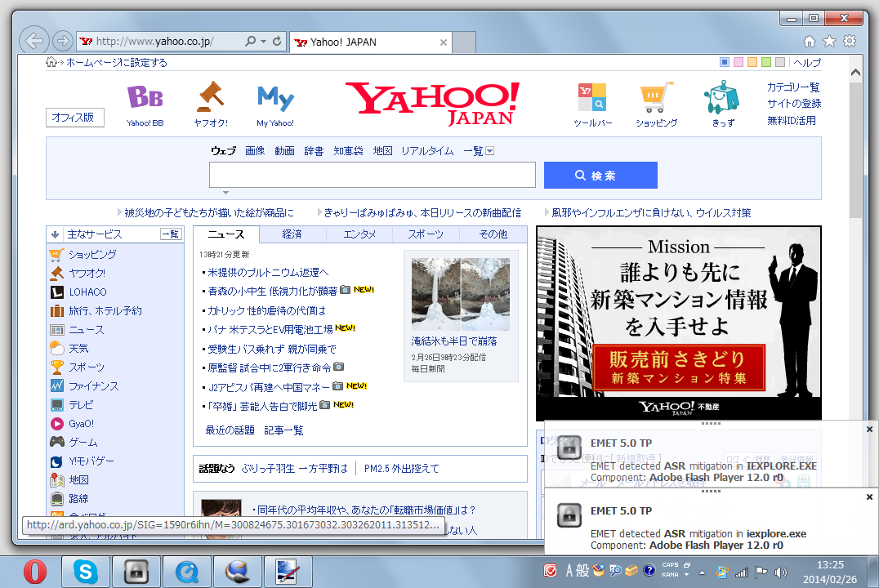Open the 記事一覧 link
The height and width of the screenshot is (588, 879).
(283, 430)
